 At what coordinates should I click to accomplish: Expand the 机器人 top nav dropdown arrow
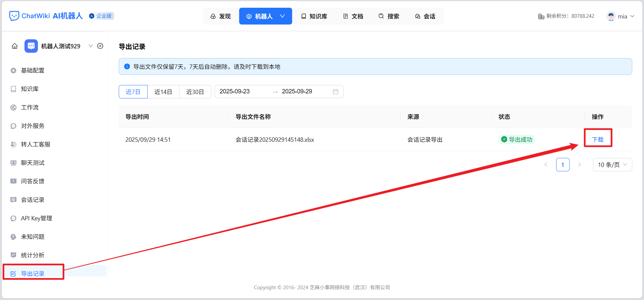pyautogui.click(x=282, y=16)
